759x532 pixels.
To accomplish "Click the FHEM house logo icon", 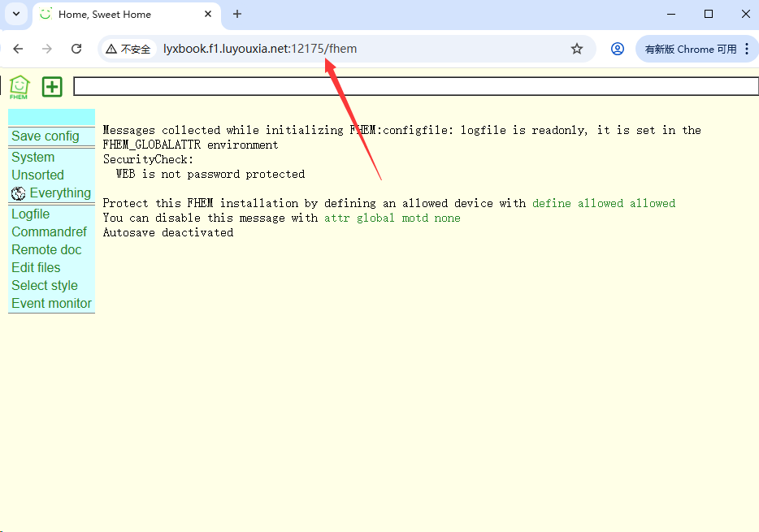I will coord(19,86).
